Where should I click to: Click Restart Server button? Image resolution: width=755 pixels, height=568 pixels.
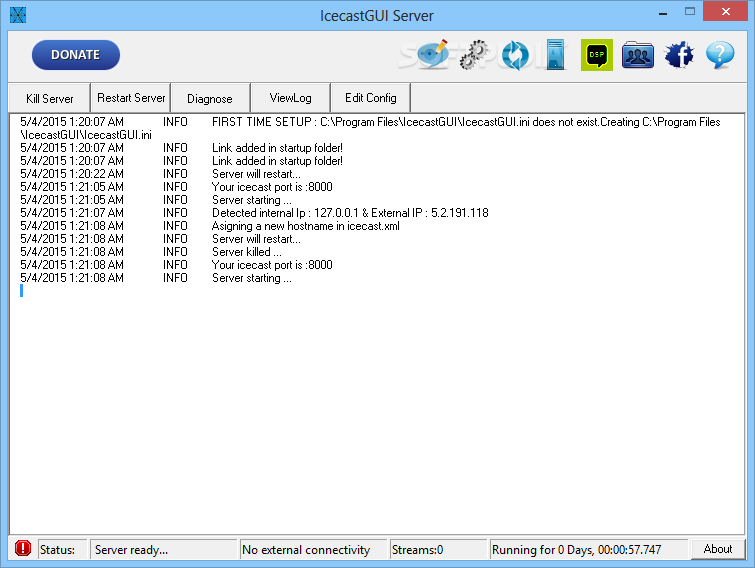(131, 98)
